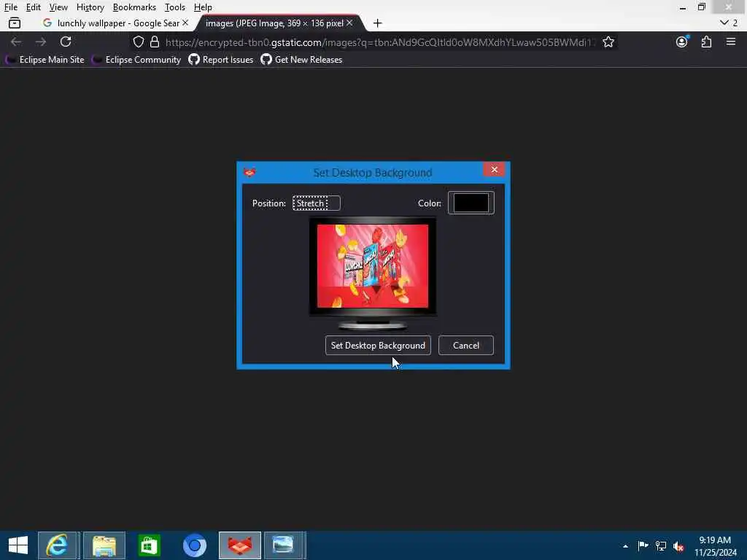Screen dimensions: 747x560
Task: Click the muted volume tray icon
Action: (678, 545)
